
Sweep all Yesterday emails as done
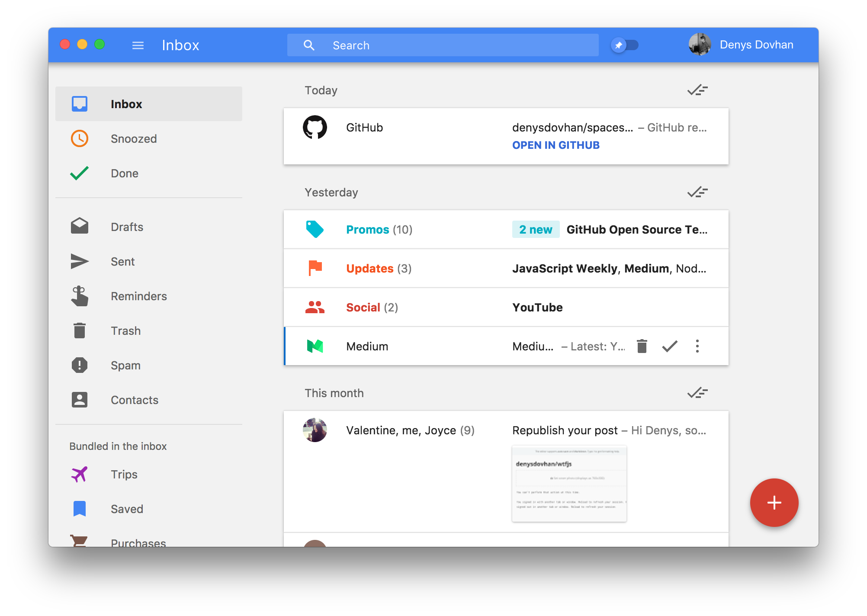(x=697, y=192)
